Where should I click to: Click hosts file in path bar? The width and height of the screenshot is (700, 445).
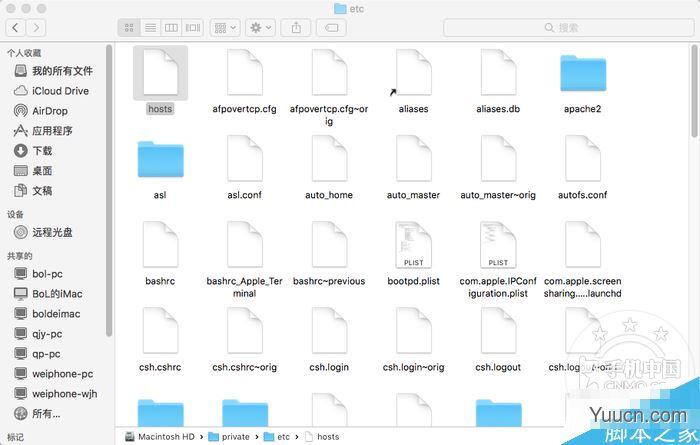(322, 437)
